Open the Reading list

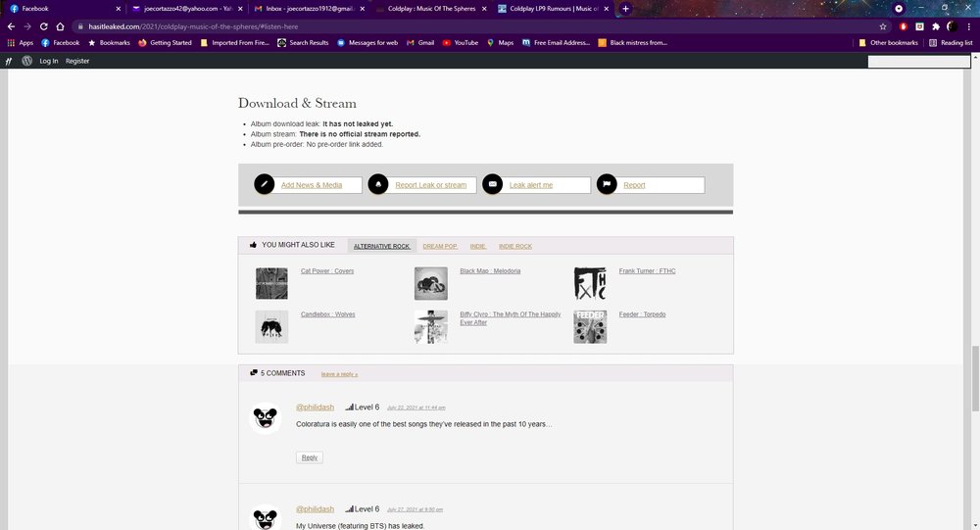coord(951,42)
